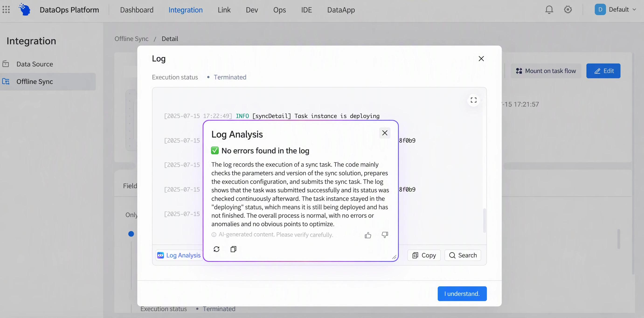Screen dimensions: 644x318
Task: Click the log viewer vertical scrollbar
Action: [485, 220]
